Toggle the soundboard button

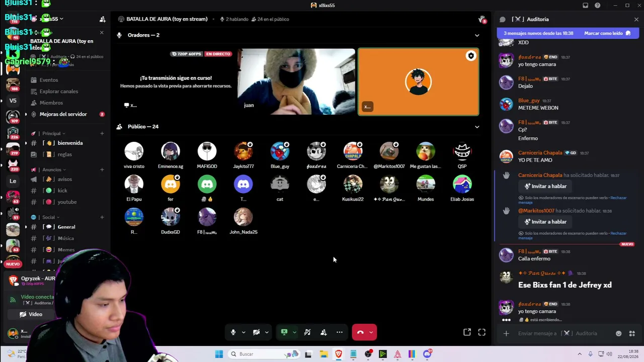point(307,332)
